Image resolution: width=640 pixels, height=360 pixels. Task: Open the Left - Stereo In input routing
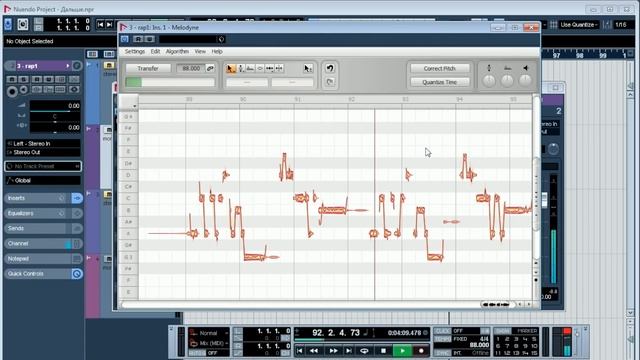(x=43, y=144)
